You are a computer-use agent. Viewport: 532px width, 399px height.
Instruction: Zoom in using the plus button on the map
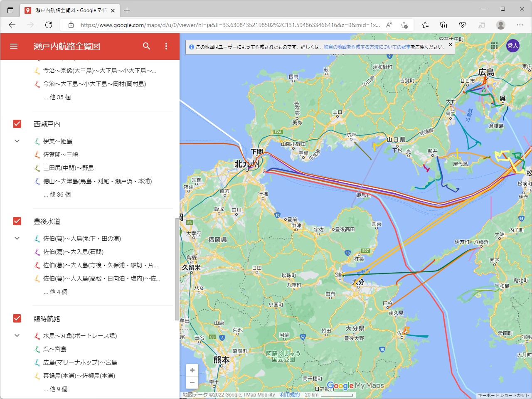[192, 370]
